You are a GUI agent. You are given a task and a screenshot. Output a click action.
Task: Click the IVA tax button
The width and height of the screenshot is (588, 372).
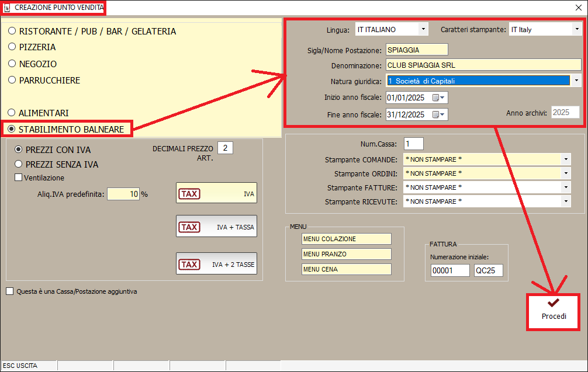[x=216, y=193]
